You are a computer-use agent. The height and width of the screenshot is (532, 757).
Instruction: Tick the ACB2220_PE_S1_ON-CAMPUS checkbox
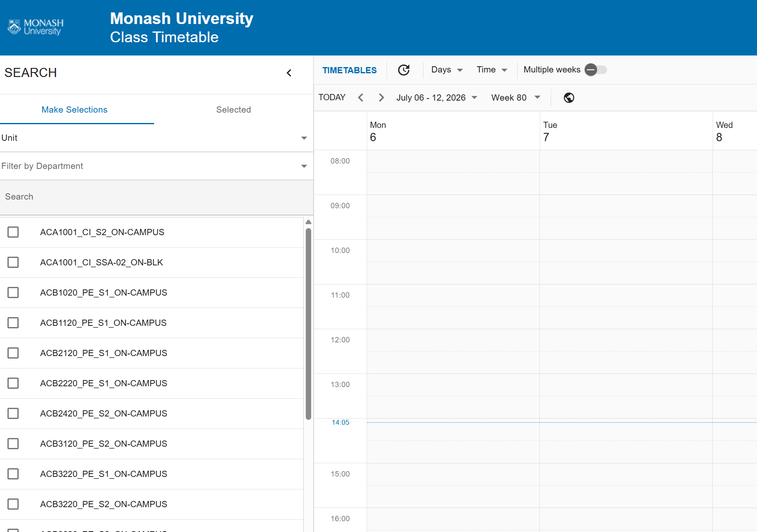point(13,383)
